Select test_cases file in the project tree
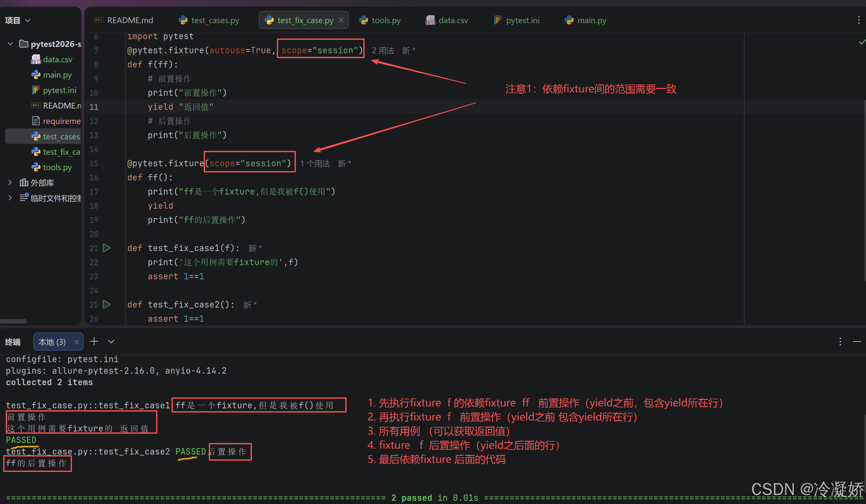This screenshot has height=504, width=866. pos(43,136)
